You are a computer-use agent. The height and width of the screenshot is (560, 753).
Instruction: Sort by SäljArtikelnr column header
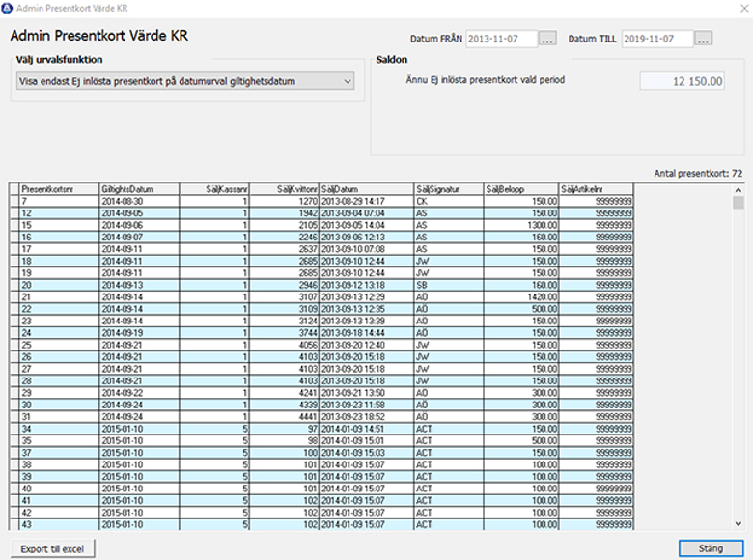596,189
